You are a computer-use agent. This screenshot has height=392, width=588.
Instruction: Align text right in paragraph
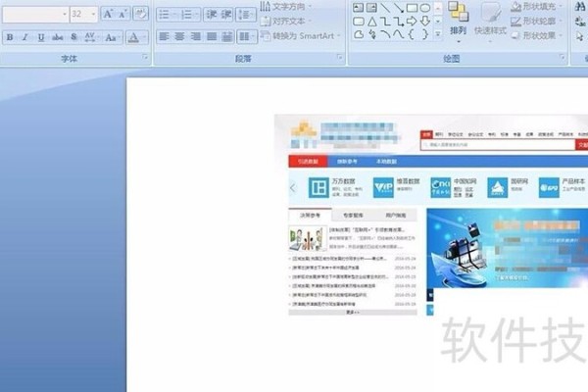(x=195, y=36)
